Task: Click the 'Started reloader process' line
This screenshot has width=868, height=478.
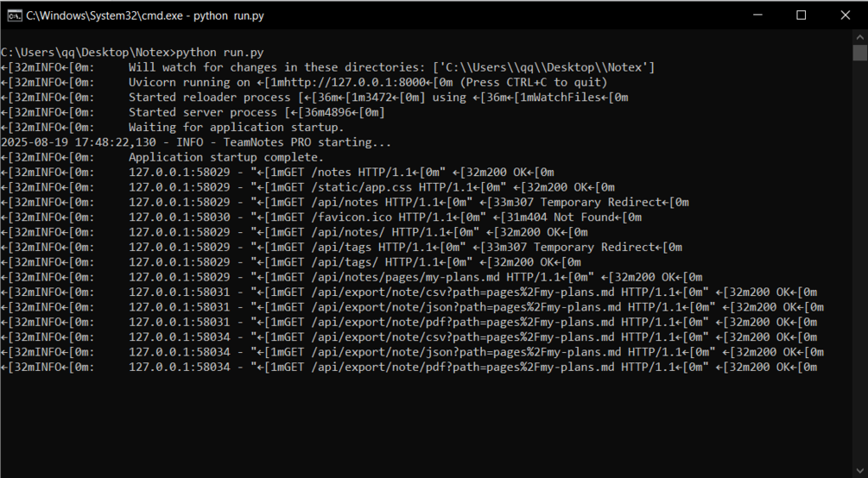Action: tap(314, 97)
